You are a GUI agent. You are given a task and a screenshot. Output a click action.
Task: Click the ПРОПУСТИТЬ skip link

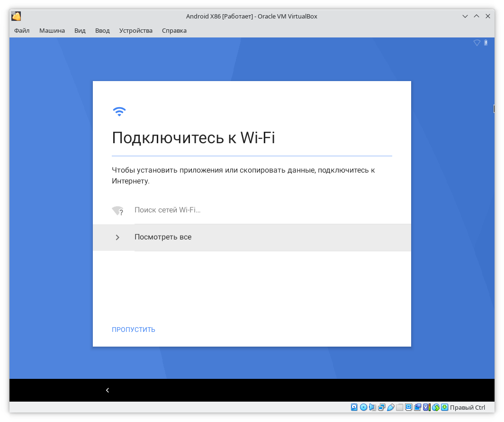[134, 330]
